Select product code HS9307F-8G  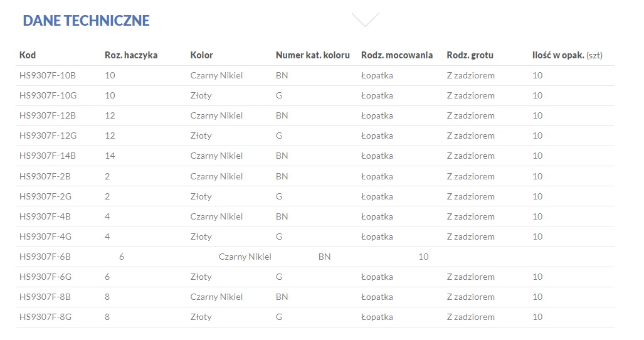pos(45,317)
